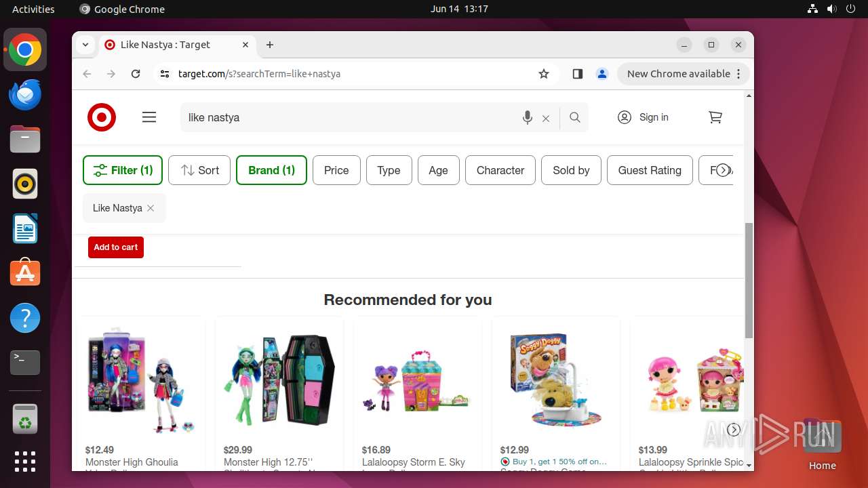The image size is (868, 488).
Task: Go back in Chrome
Action: (87, 74)
